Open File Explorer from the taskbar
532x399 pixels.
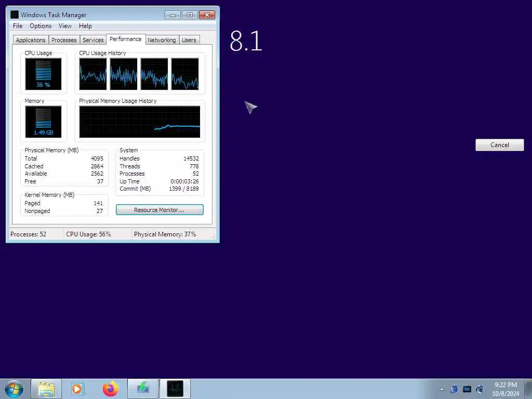click(46, 389)
